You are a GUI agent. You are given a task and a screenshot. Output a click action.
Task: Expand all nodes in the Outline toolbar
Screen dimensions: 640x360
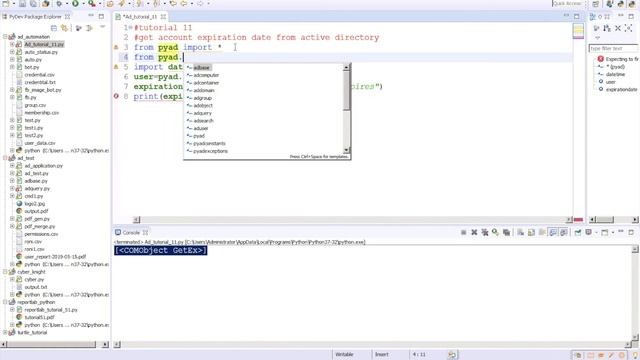[628, 28]
